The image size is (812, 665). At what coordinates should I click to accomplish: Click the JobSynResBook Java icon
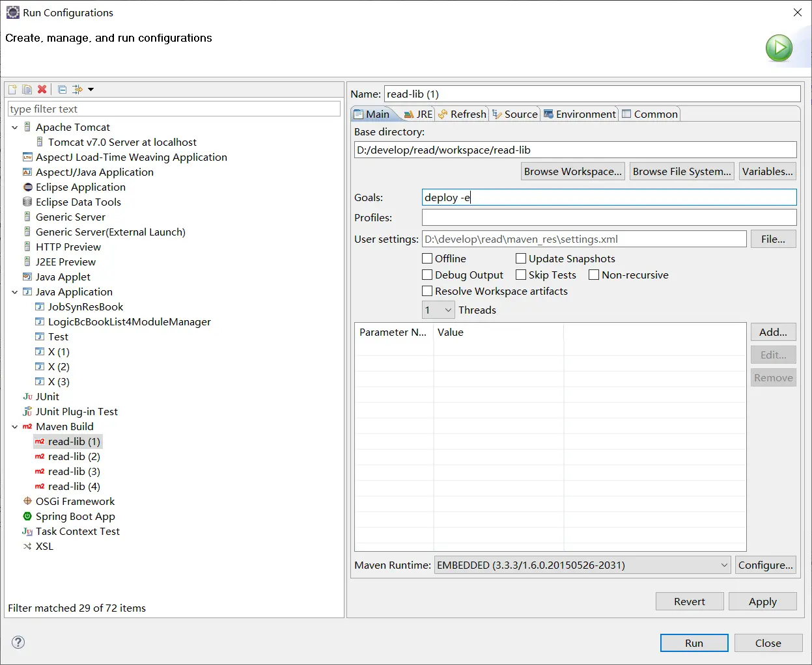[40, 306]
